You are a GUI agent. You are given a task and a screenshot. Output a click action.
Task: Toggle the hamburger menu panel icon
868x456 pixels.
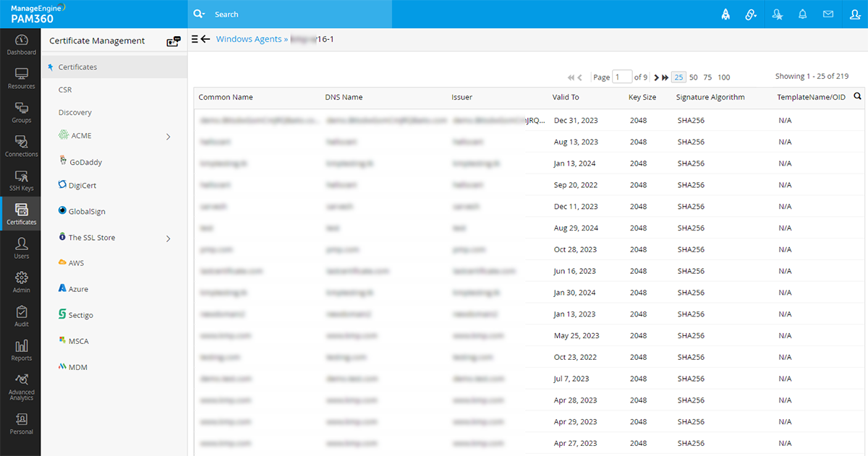coord(195,39)
